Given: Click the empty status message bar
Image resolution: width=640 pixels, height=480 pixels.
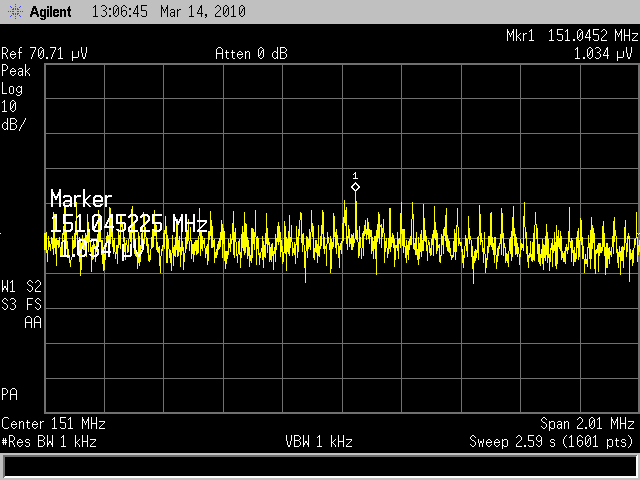Looking at the screenshot, I should [320, 466].
